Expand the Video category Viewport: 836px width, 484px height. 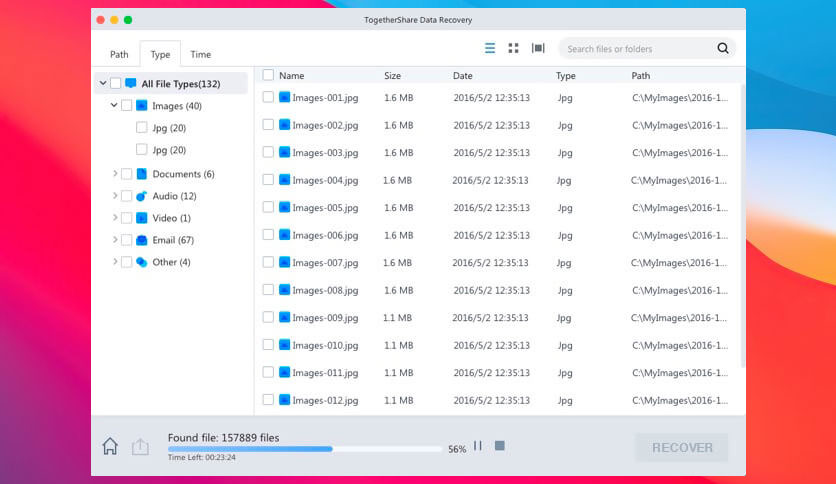pyautogui.click(x=115, y=217)
